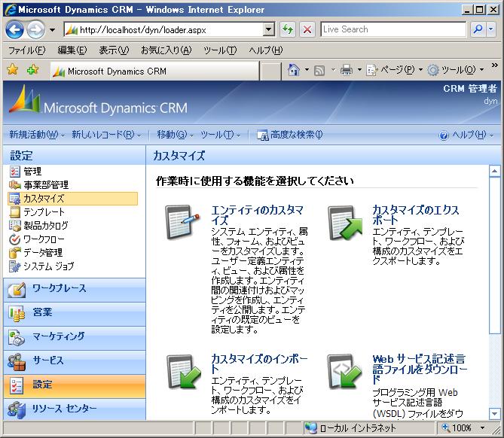
Task: Click the エンティティのカスタマイズ link
Action: pyautogui.click(x=257, y=215)
